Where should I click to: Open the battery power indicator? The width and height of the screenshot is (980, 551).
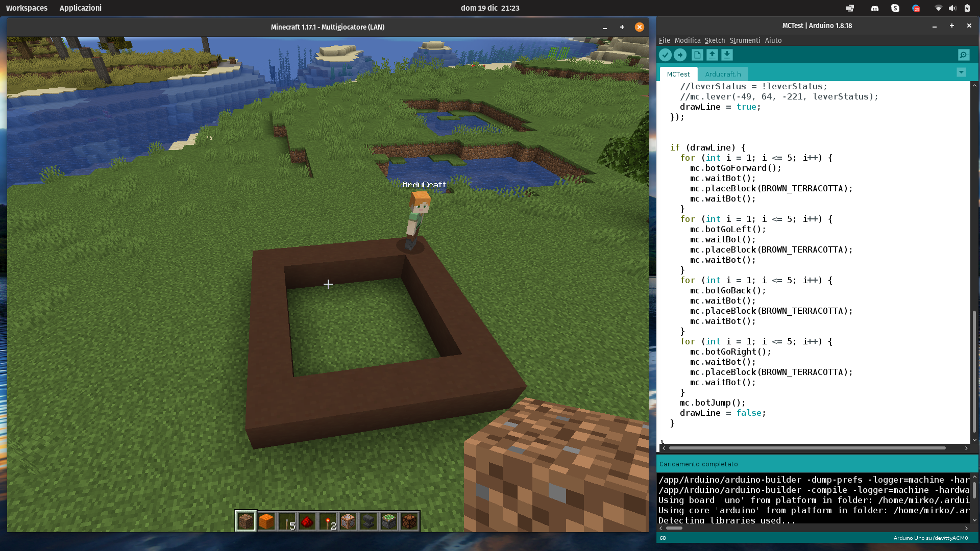click(x=967, y=8)
